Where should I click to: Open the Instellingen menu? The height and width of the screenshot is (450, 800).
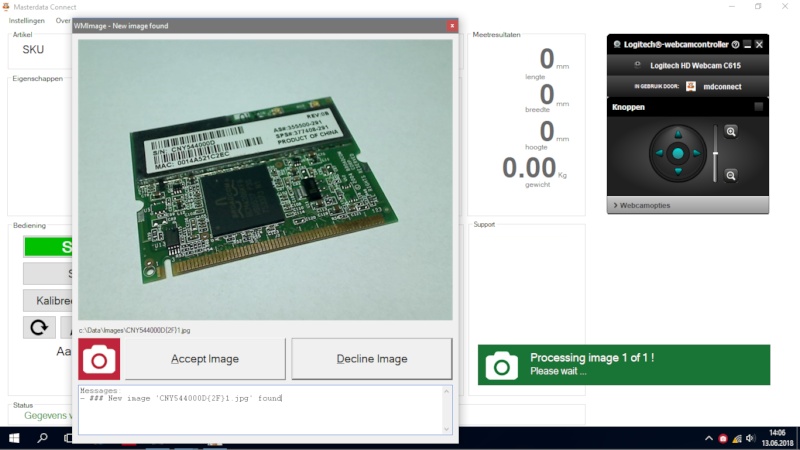[27, 20]
